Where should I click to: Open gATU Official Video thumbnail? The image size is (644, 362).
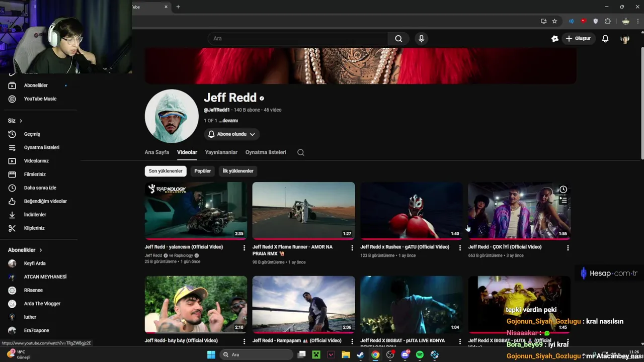[x=412, y=210]
